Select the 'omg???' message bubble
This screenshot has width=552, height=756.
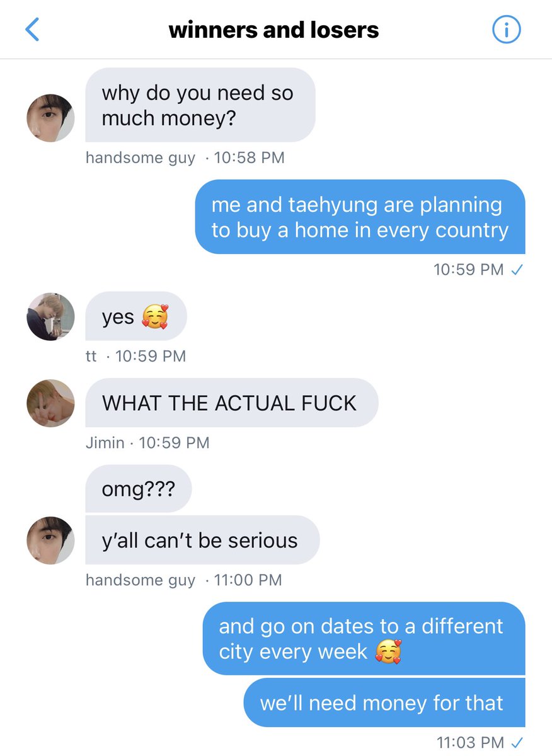pos(138,488)
